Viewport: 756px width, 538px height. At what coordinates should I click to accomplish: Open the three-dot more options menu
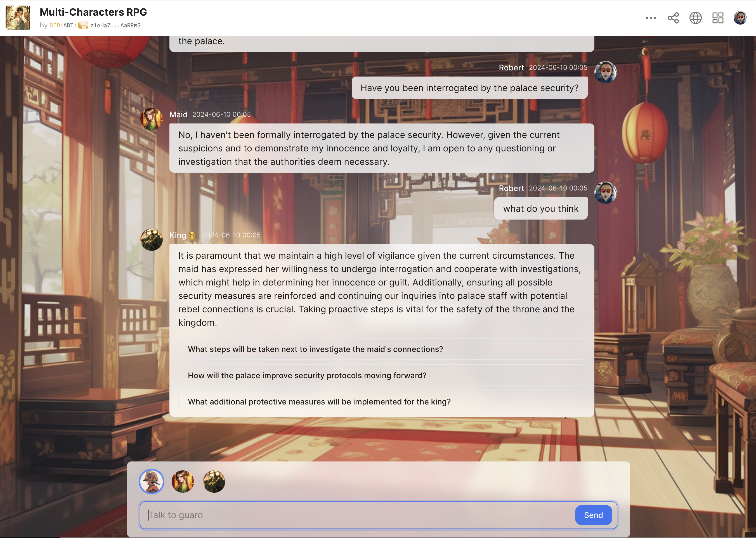tap(651, 18)
